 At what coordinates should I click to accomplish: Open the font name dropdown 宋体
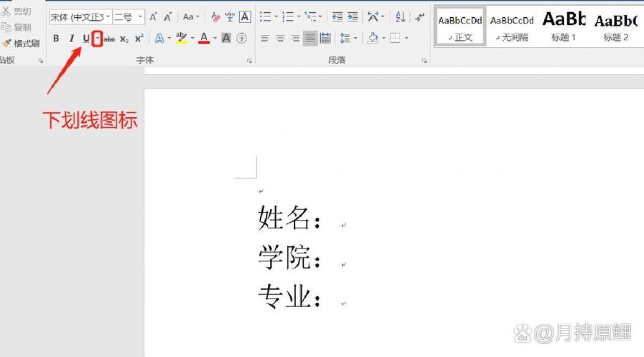[x=108, y=17]
